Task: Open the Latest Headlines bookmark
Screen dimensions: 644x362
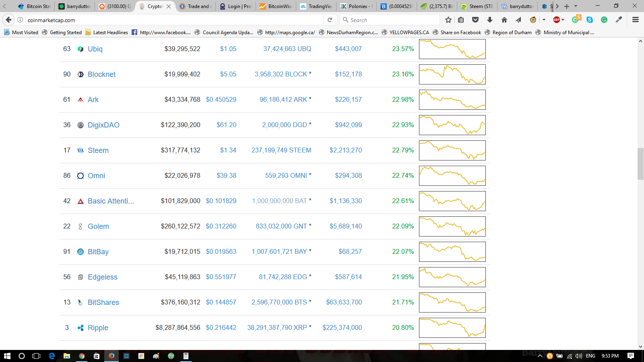Action: (106, 32)
